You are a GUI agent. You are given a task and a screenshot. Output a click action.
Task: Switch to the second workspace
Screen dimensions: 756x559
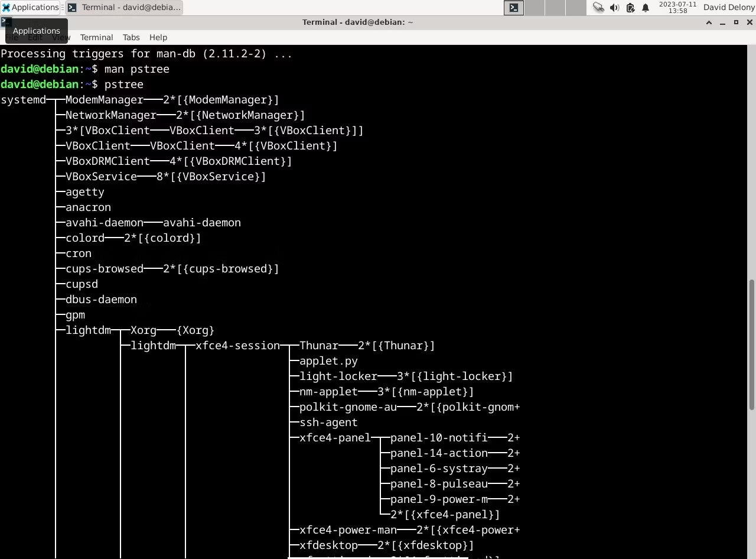[534, 7]
